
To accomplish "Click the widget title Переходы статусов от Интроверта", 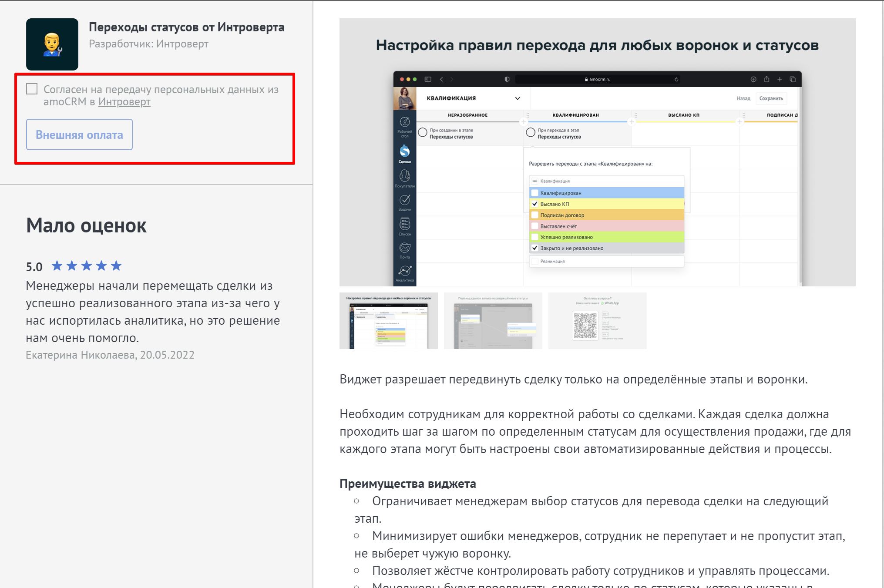I will (187, 27).
